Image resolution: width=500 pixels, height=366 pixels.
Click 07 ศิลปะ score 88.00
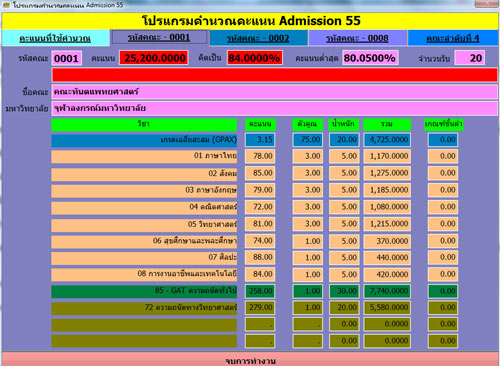260,257
